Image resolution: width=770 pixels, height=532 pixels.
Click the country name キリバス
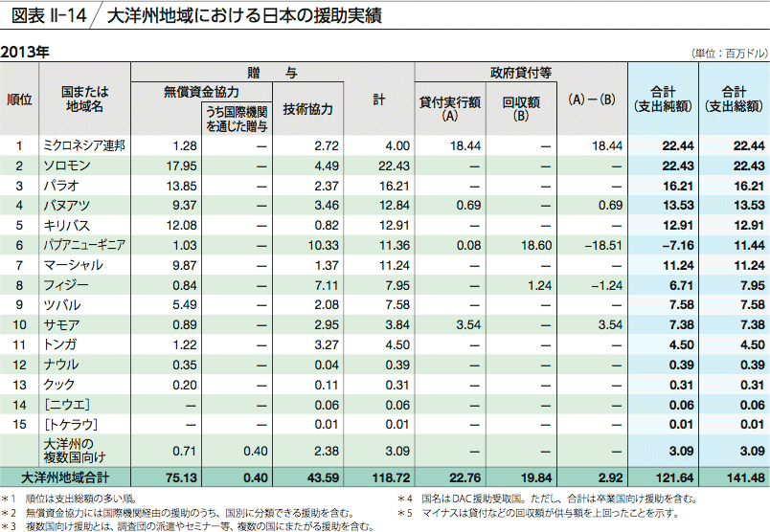click(67, 226)
